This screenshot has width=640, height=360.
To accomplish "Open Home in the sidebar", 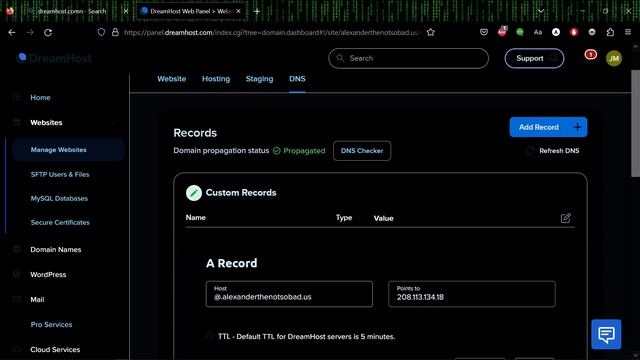I will [x=40, y=98].
